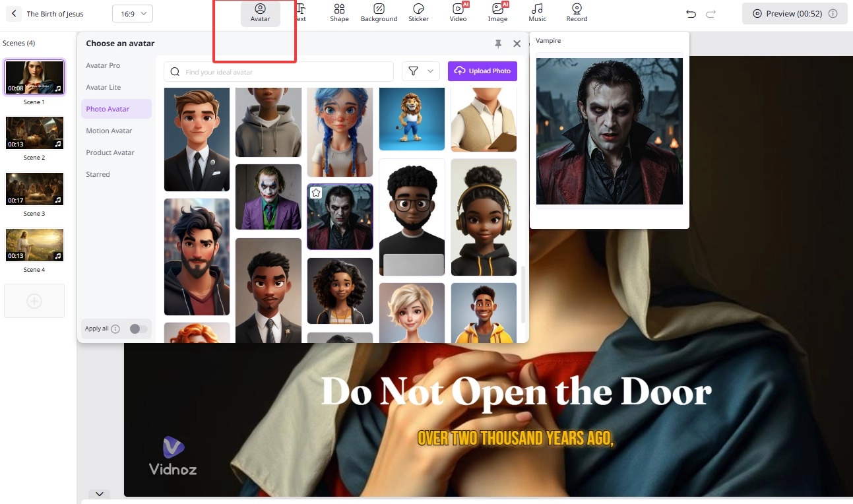Viewport: 853px width, 504px height.
Task: Select the Shape tool
Action: (x=339, y=12)
